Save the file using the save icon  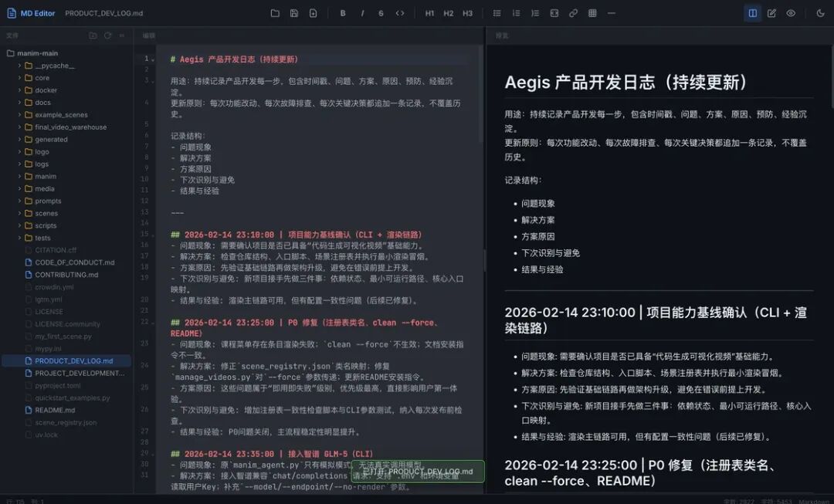point(294,13)
